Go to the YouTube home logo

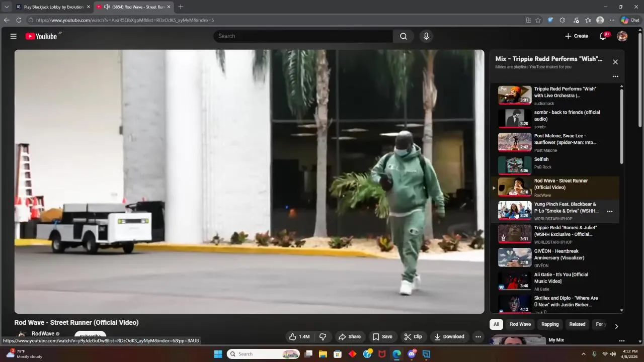coord(41,36)
